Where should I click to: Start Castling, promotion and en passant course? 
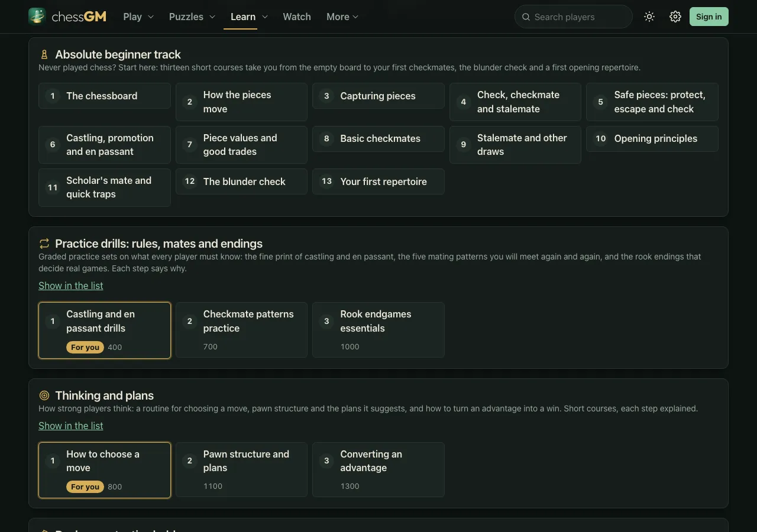pos(105,145)
